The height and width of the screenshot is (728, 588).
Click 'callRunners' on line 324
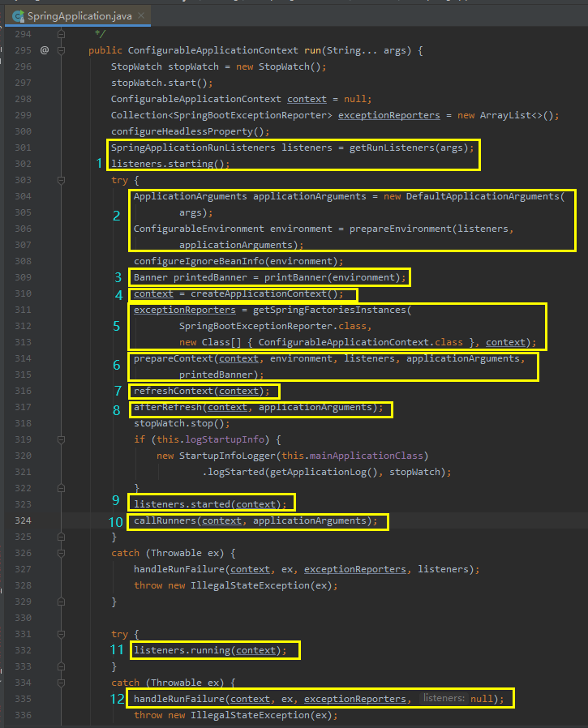pos(165,520)
